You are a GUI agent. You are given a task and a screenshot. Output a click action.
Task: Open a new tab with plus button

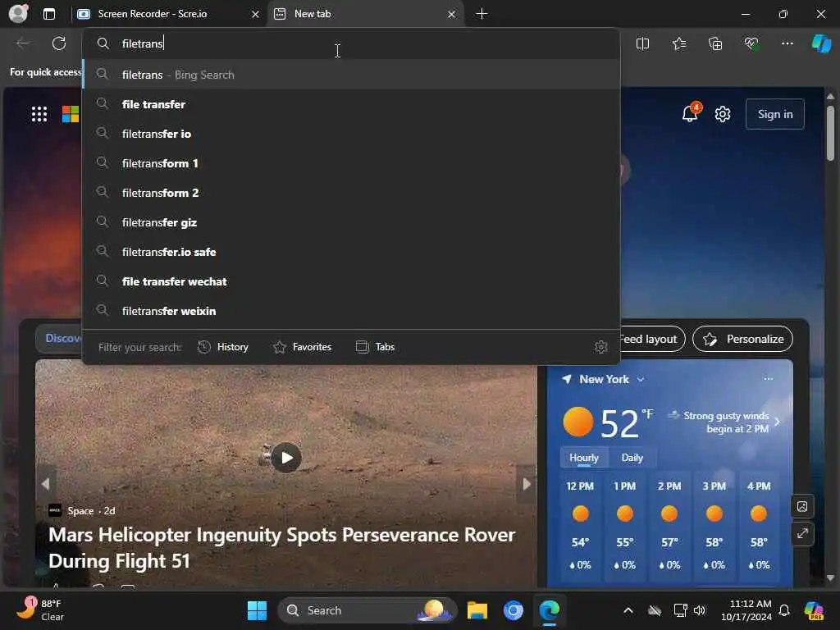[482, 14]
